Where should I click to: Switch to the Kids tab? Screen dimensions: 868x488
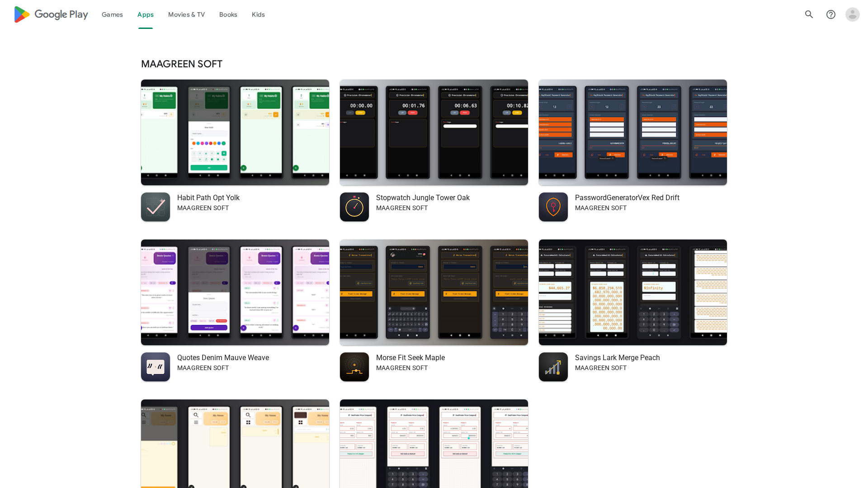point(258,14)
